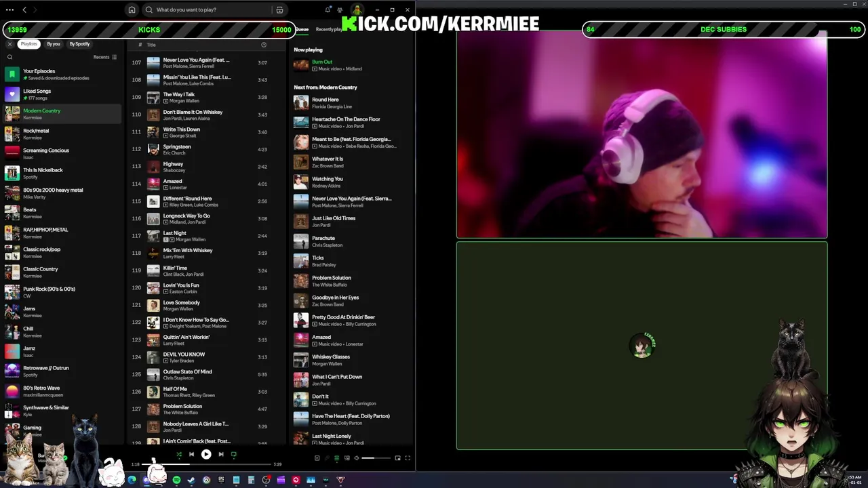Viewport: 868px width, 488px height.
Task: Open Epic Games launcher in the taskbar
Action: tap(221, 480)
